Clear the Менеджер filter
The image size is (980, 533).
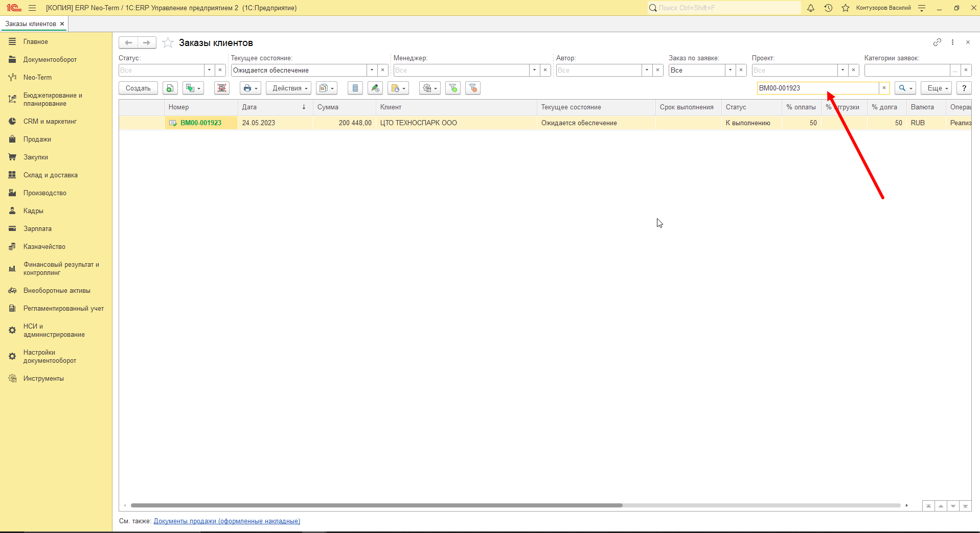tap(545, 70)
